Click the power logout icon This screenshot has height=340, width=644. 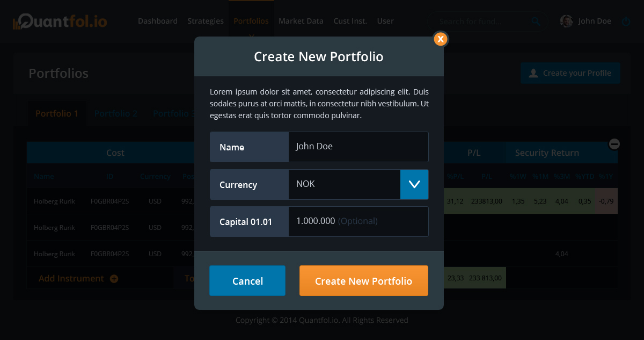pos(626,21)
